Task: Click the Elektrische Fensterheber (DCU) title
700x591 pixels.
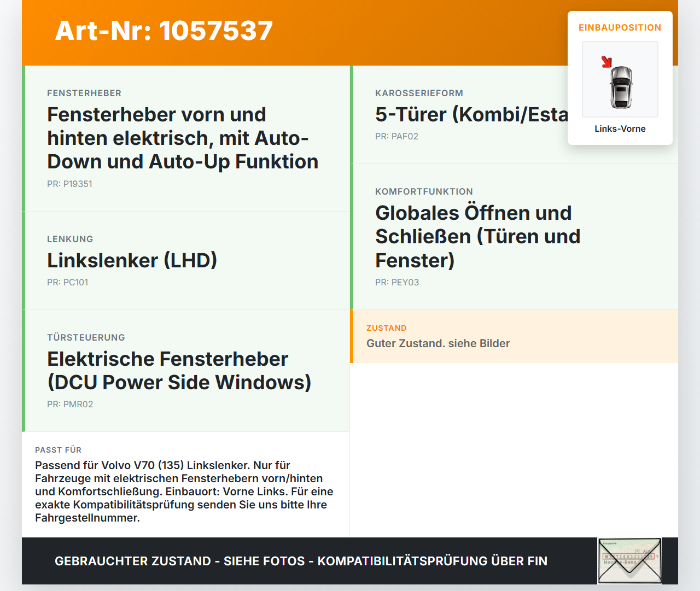Action: pos(179,371)
